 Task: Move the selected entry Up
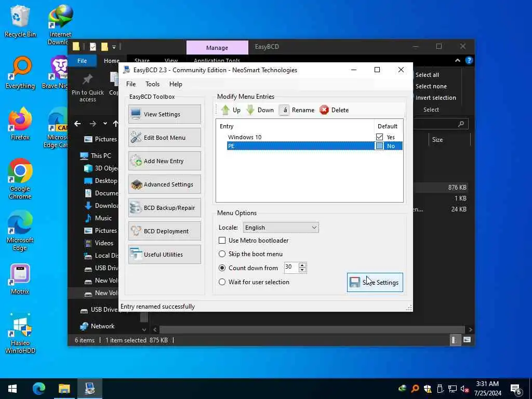pyautogui.click(x=231, y=110)
